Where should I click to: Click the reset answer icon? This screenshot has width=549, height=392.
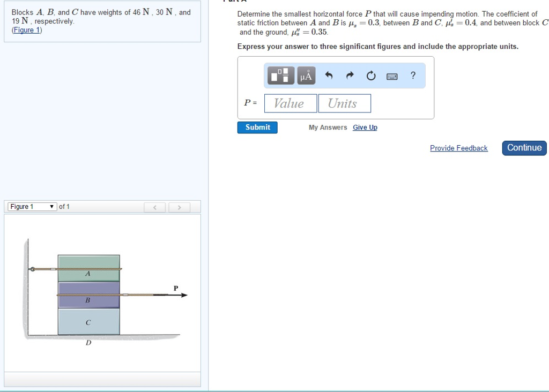[370, 76]
